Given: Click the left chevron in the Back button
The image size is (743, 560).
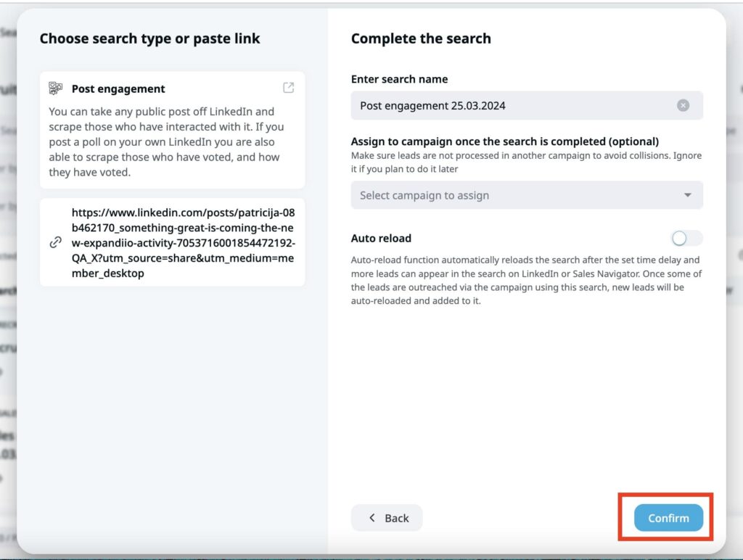Looking at the screenshot, I should 372,518.
